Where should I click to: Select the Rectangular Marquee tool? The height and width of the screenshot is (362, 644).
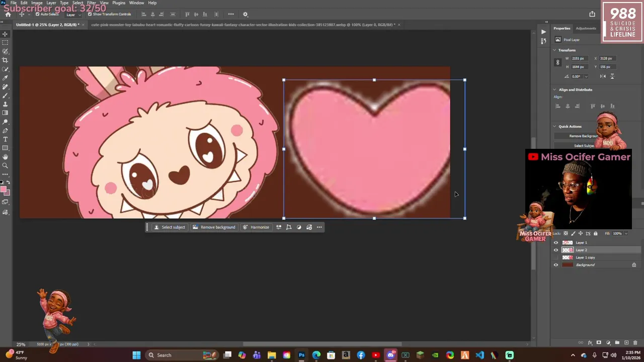pyautogui.click(x=5, y=43)
